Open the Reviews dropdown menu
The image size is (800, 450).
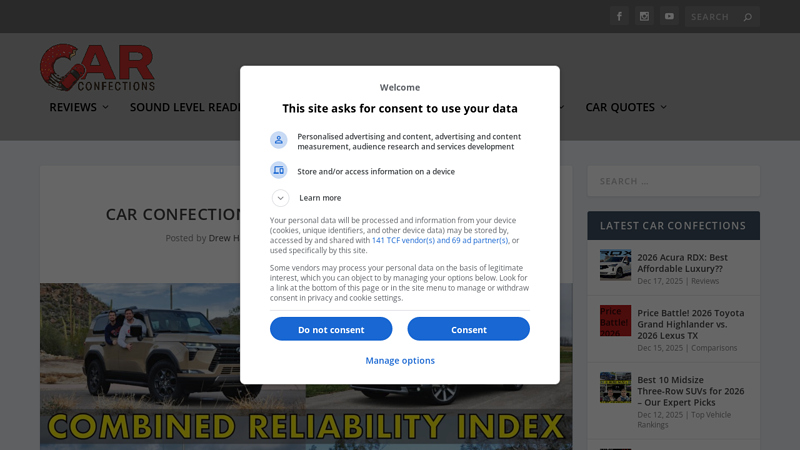coord(79,107)
